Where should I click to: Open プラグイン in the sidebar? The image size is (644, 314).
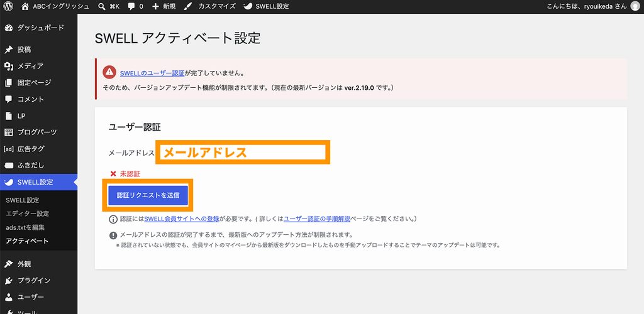click(38, 281)
